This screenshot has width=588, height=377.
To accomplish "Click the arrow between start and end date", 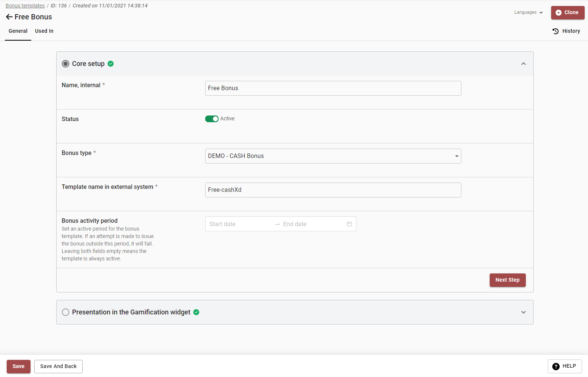I will click(x=277, y=224).
